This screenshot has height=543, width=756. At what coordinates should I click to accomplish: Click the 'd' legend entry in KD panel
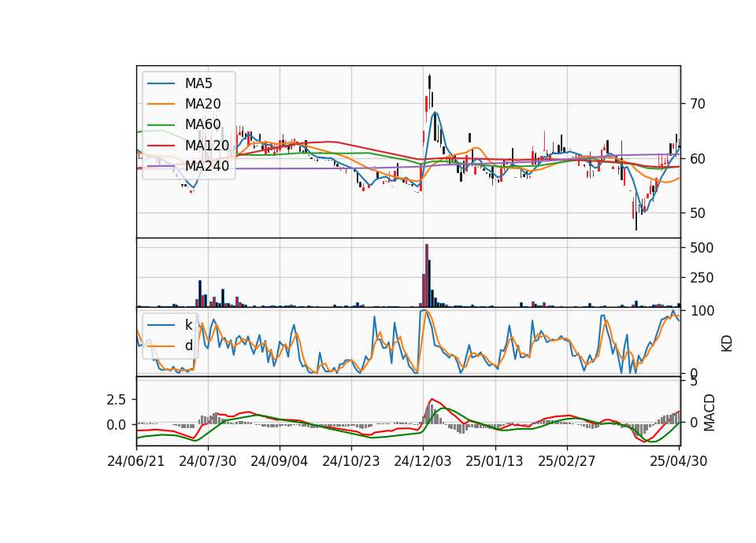click(x=189, y=345)
